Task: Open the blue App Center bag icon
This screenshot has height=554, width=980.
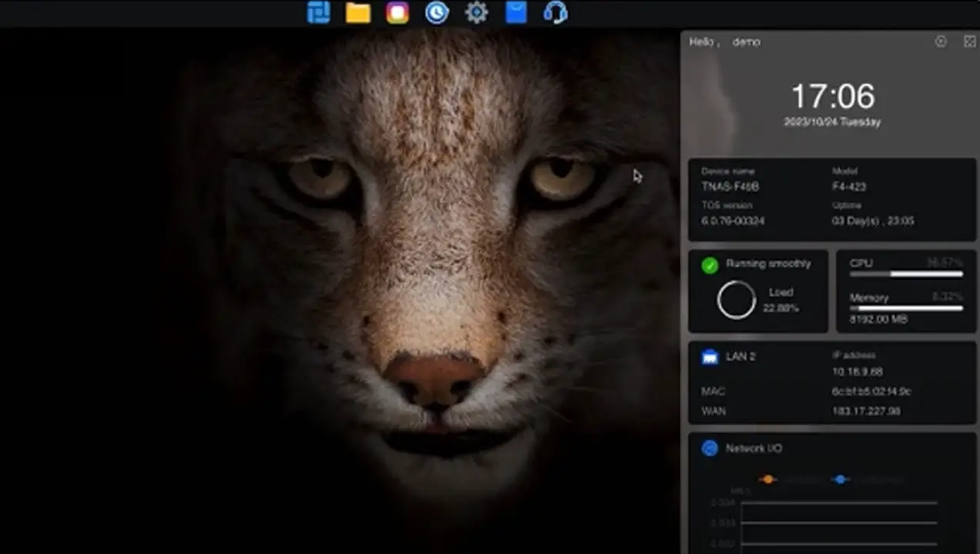Action: [x=516, y=12]
